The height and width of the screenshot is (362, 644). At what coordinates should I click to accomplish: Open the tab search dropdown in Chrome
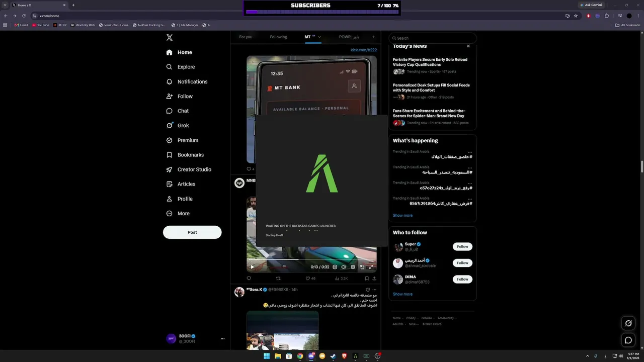coord(5,5)
